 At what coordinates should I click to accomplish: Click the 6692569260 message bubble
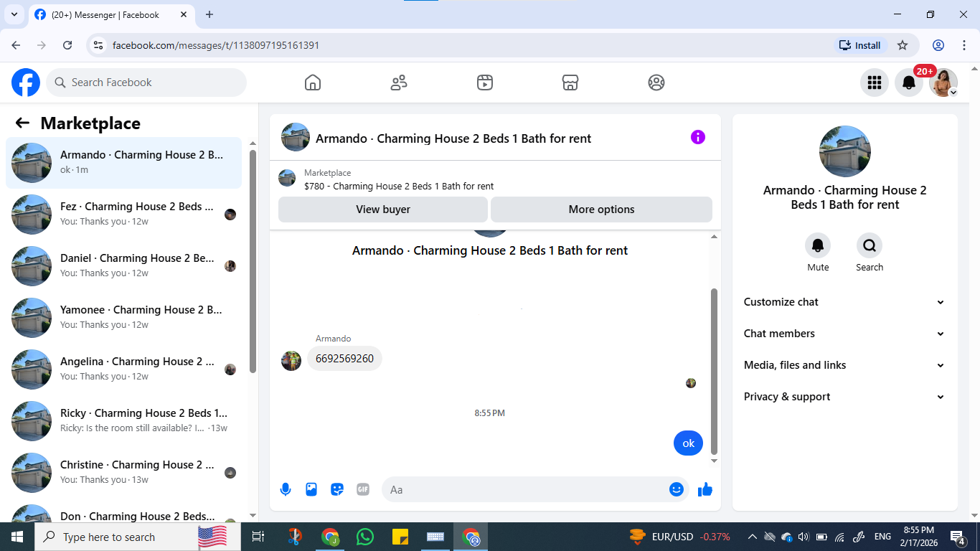(344, 359)
